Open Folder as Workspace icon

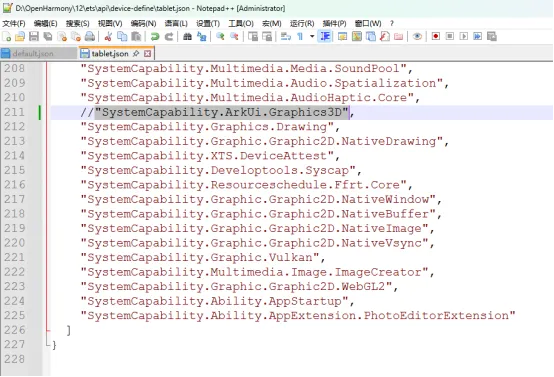[x=399, y=36]
